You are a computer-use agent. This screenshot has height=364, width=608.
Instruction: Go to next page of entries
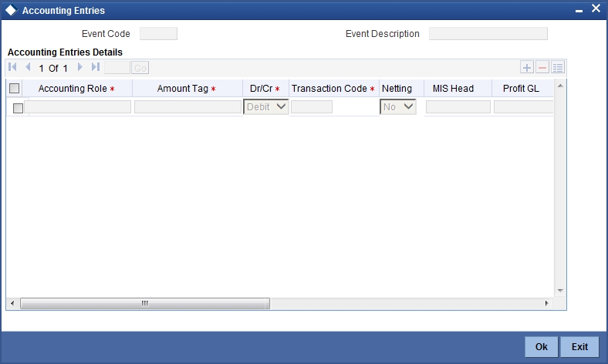pyautogui.click(x=80, y=67)
